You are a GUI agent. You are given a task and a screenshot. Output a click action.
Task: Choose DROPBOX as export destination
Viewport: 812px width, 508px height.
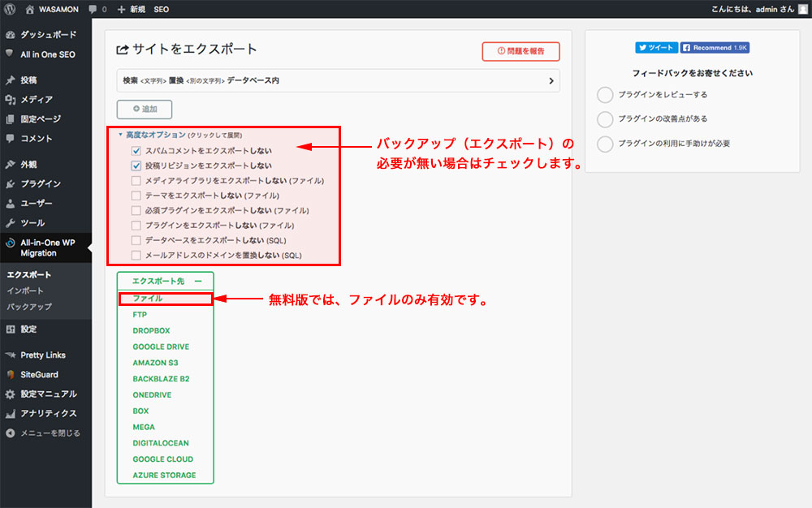(x=151, y=330)
